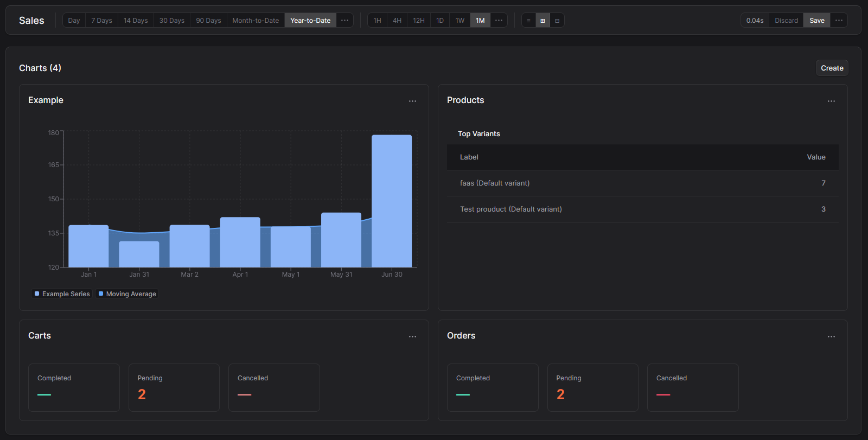Screen dimensions: 868x440
Task: Open the Carts chart options menu
Action: click(x=412, y=336)
